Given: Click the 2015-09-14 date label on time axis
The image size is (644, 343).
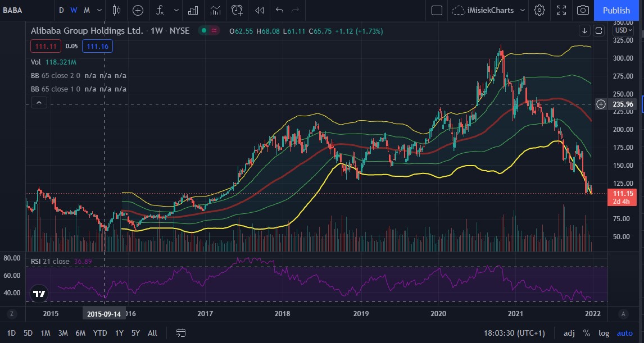Looking at the screenshot, I should pyautogui.click(x=104, y=314).
